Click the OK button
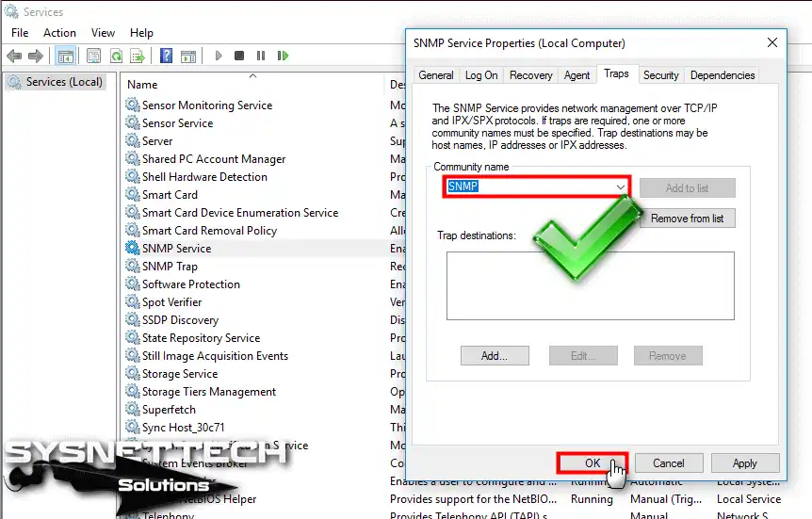Viewport: 812px width, 519px height. [x=593, y=463]
